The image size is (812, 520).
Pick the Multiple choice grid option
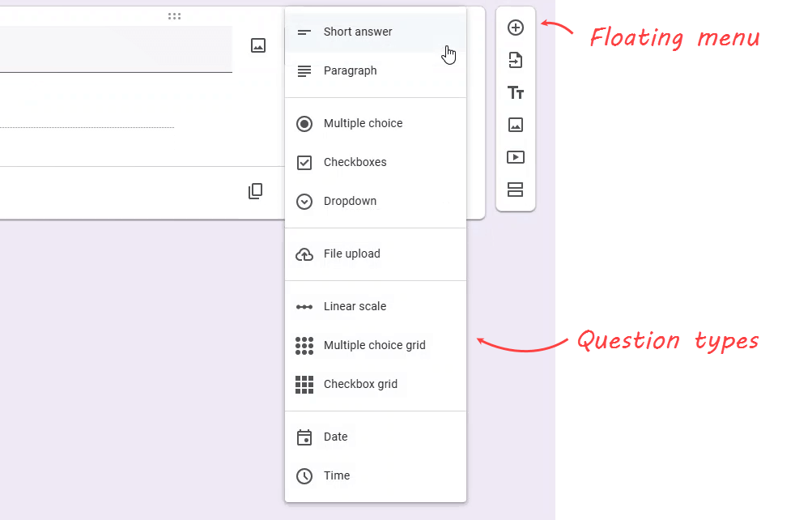point(375,345)
